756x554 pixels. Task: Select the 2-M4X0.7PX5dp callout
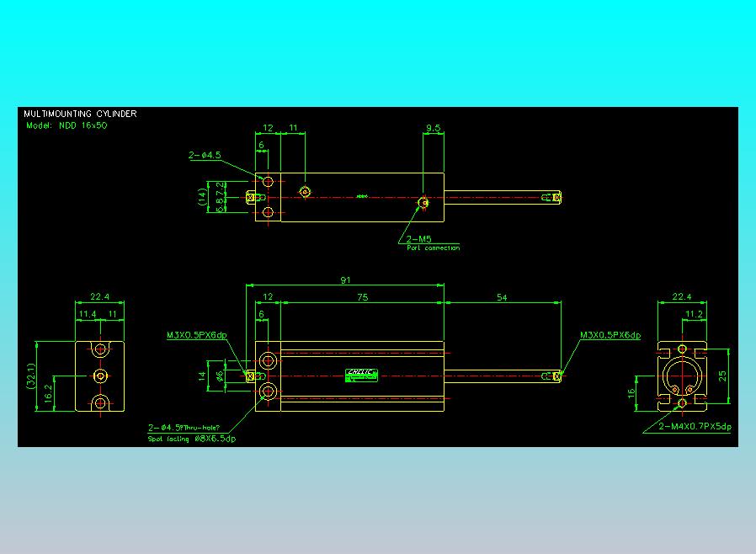coord(695,426)
